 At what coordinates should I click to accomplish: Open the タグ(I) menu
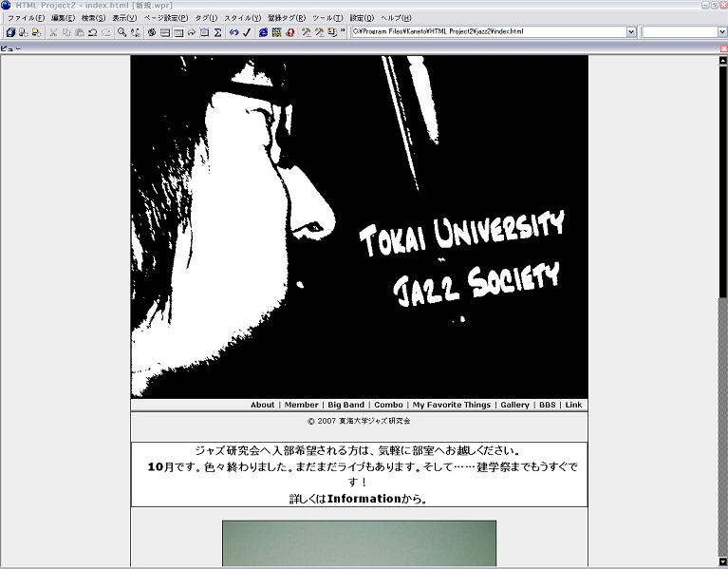[206, 18]
